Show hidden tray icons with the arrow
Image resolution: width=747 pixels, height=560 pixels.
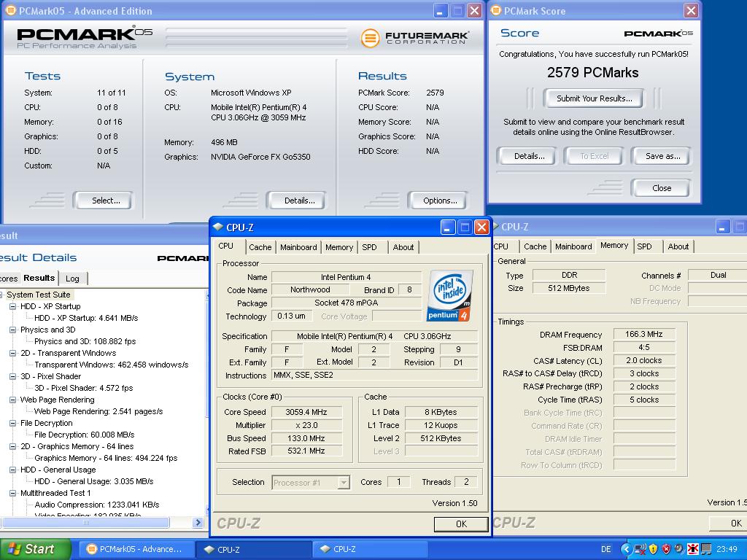click(x=626, y=549)
